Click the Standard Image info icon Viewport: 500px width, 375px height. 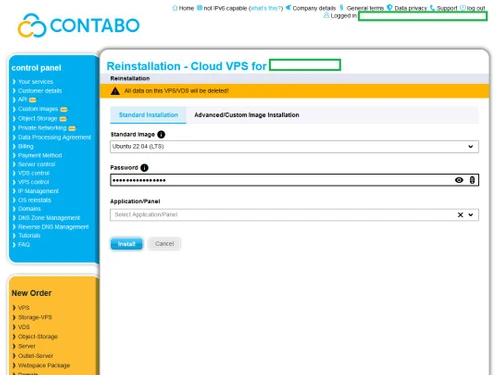pyautogui.click(x=161, y=134)
